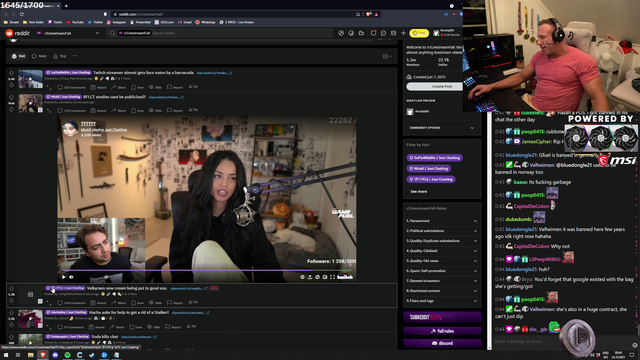Open the barracuda post thumbnail
Viewport: 640px width, 360px height.
30,79
